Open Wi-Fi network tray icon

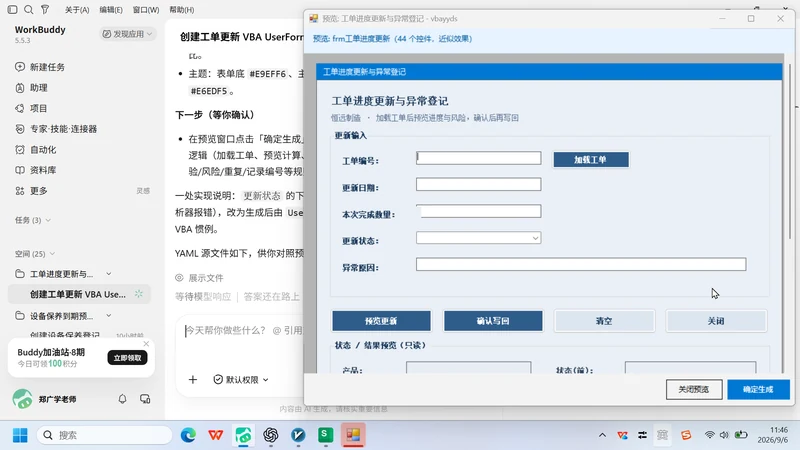(x=710, y=435)
